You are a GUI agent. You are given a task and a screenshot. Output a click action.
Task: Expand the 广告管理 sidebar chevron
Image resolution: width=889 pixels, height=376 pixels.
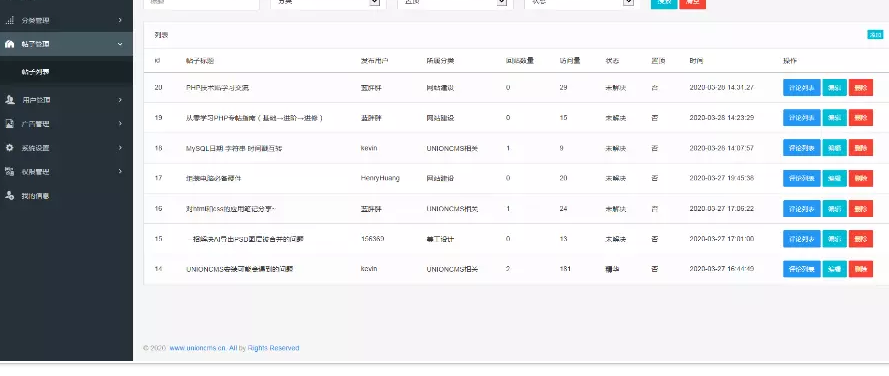pos(120,124)
